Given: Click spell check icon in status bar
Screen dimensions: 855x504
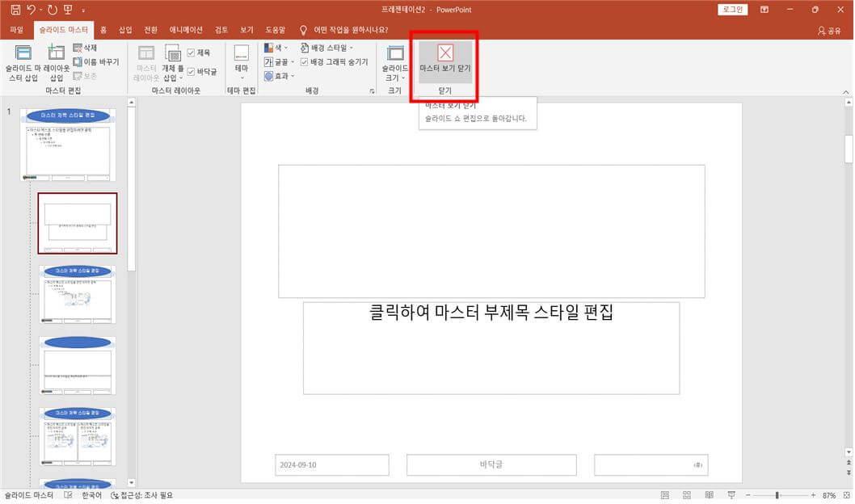Looking at the screenshot, I should tap(68, 495).
